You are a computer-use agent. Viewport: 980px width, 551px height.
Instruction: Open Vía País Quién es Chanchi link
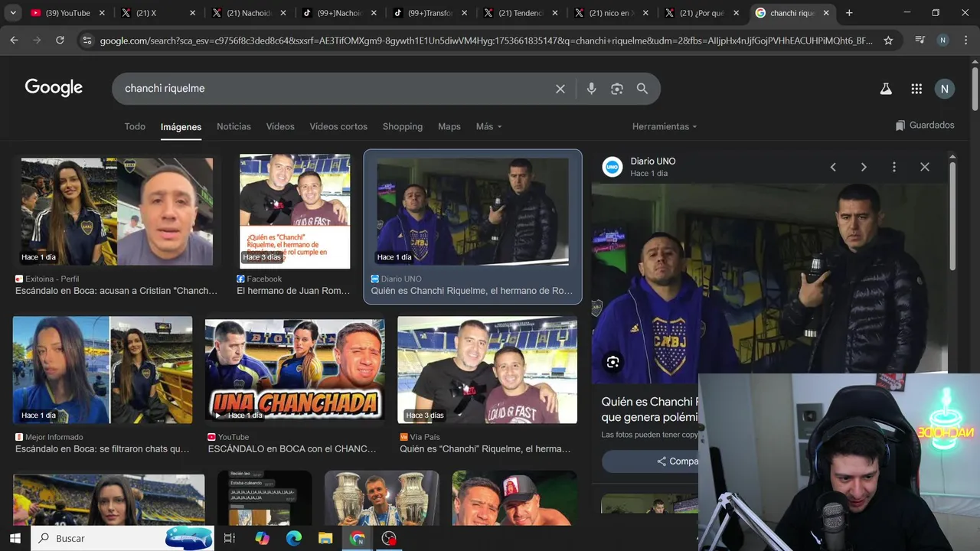click(x=485, y=448)
